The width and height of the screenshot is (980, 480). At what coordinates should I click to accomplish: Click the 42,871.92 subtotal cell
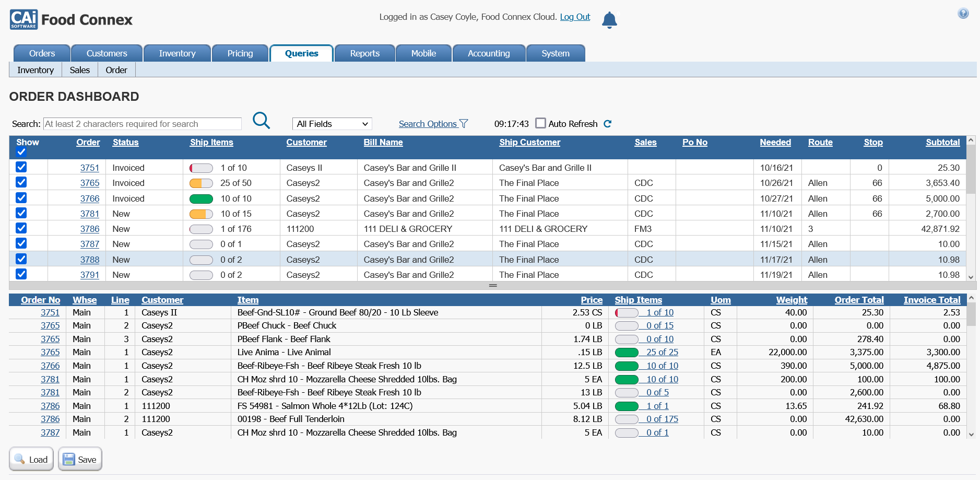point(928,229)
